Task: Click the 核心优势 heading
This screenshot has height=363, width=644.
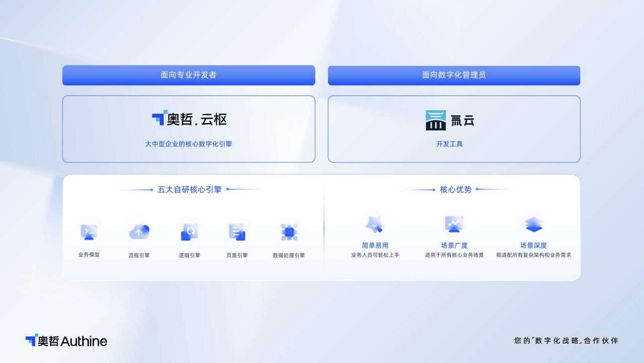Action: click(456, 190)
